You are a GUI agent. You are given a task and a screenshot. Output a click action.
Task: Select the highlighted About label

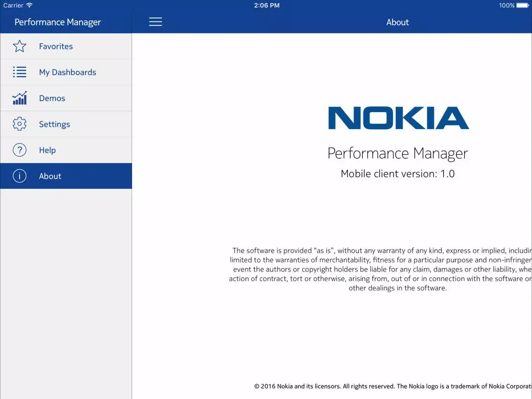(x=50, y=176)
